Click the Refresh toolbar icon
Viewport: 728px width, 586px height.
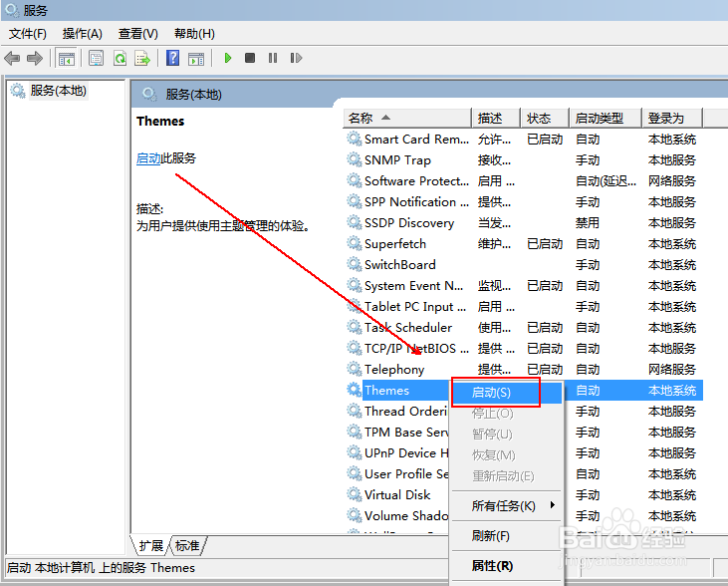click(120, 58)
